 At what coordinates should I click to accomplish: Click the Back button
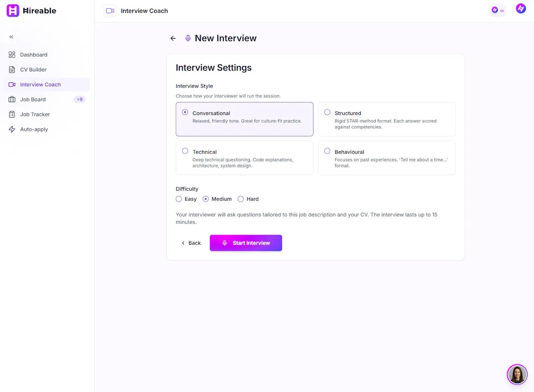pos(191,243)
